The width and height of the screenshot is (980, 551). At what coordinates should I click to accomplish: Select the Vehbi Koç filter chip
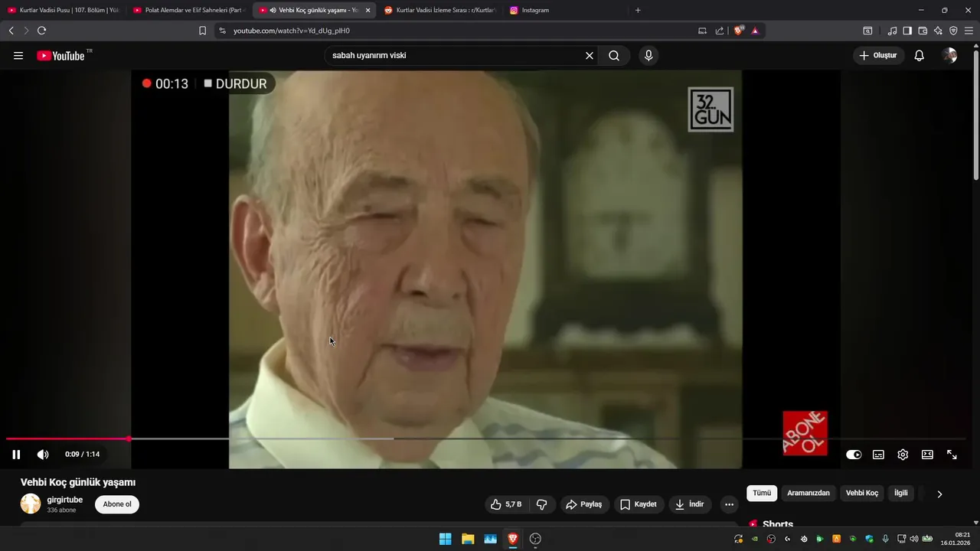click(x=862, y=494)
